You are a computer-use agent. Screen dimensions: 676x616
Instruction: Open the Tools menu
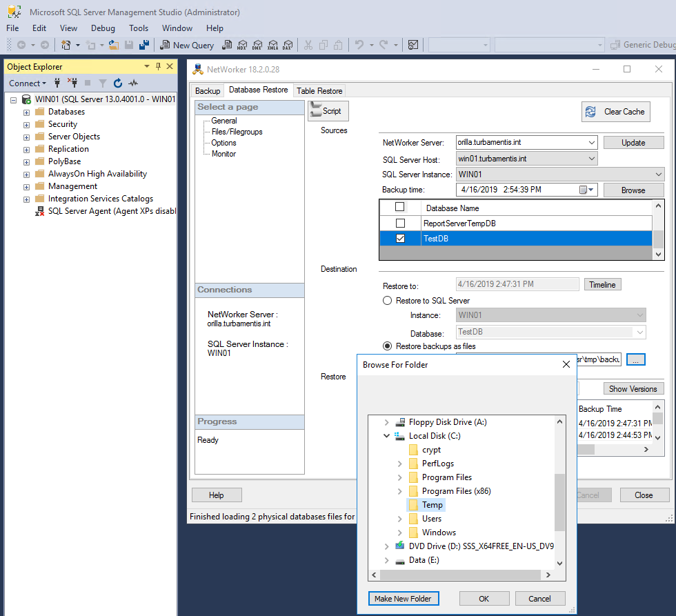click(139, 28)
